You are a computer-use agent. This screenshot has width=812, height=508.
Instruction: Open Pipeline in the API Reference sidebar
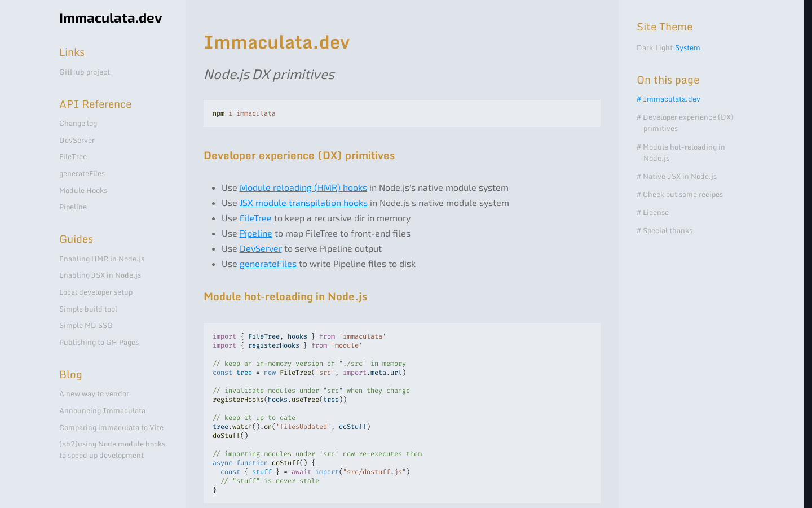(x=73, y=207)
